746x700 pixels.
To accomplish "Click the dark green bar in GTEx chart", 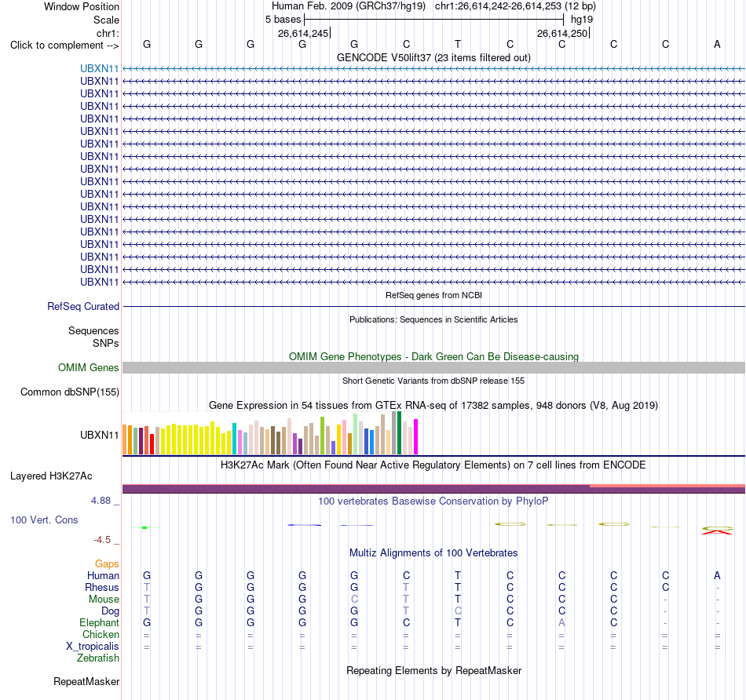I will [399, 432].
